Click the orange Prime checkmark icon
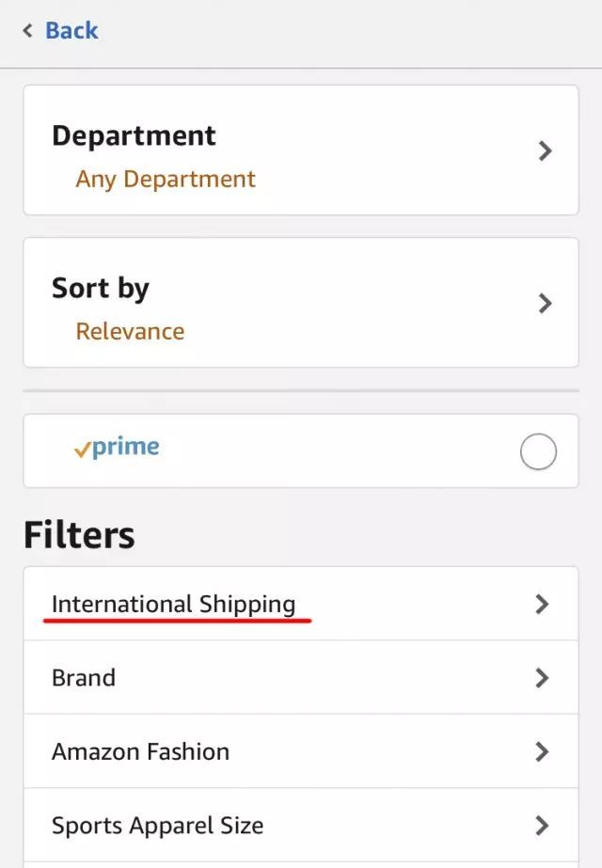The height and width of the screenshot is (868, 602). point(82,450)
